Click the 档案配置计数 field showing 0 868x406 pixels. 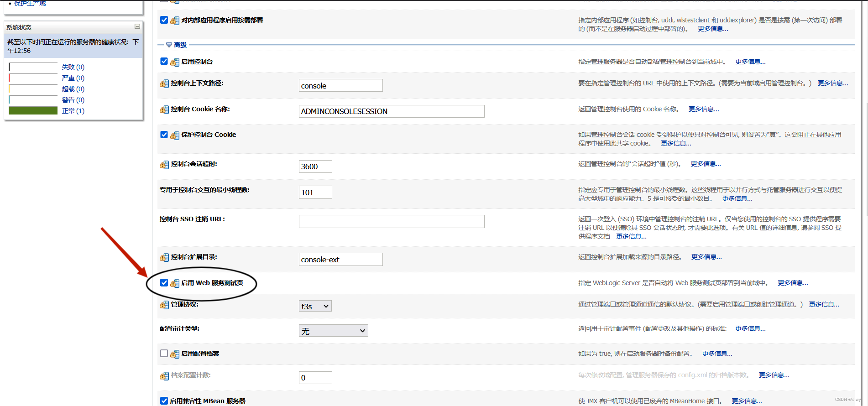tap(315, 378)
